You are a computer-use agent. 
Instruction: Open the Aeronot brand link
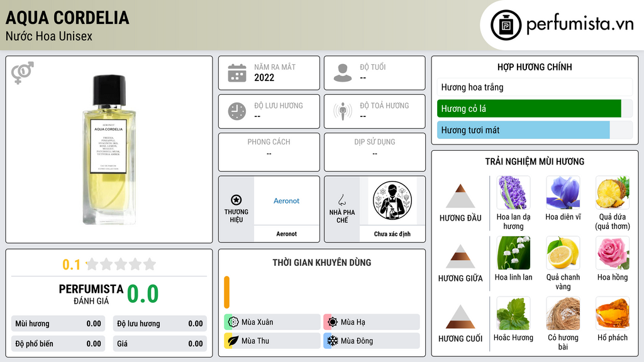point(286,200)
